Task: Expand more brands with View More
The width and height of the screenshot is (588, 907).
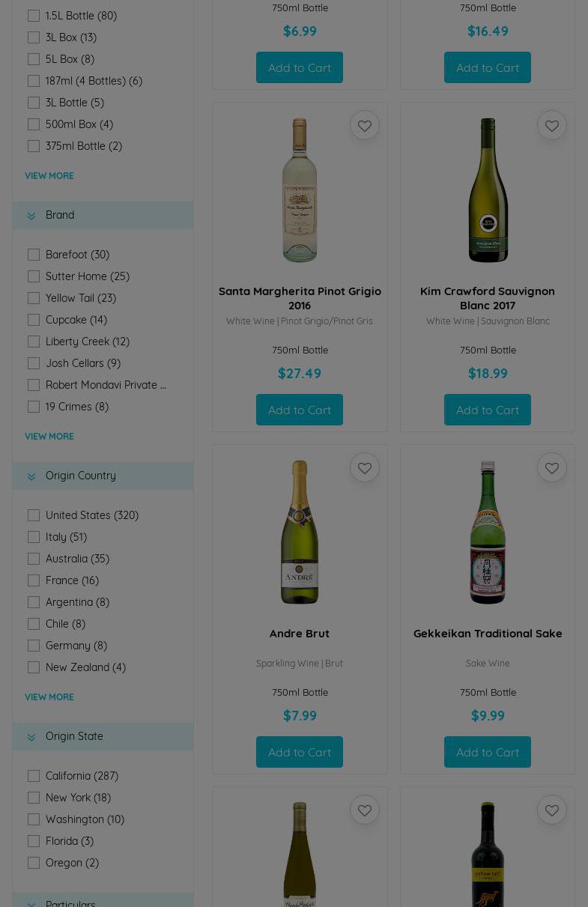Action: [x=49, y=437]
